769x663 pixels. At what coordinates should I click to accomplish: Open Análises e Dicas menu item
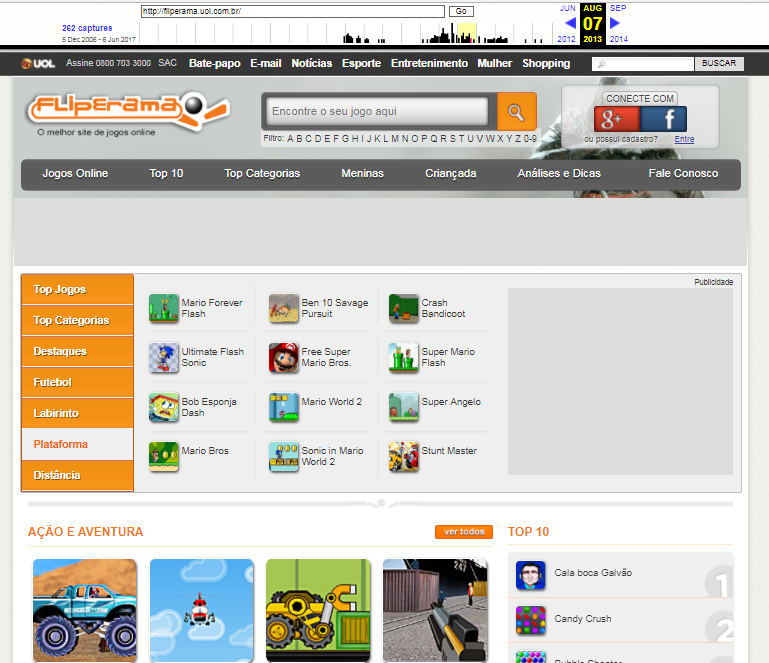(559, 174)
